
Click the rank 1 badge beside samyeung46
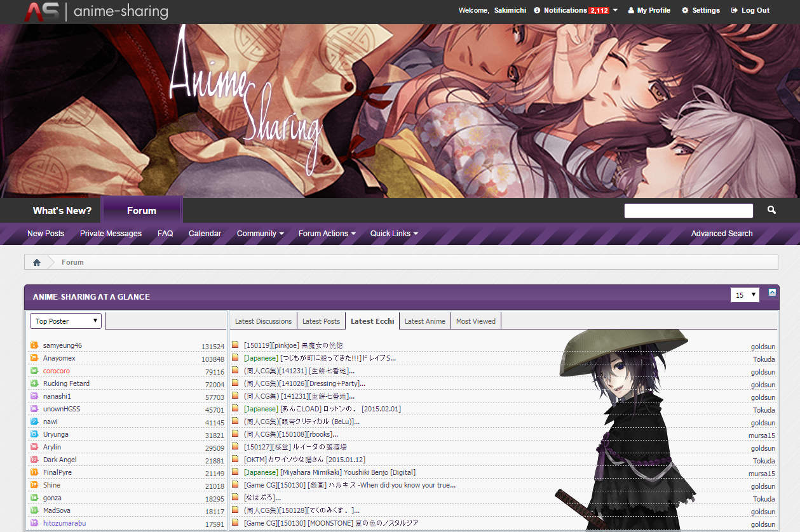[34, 345]
